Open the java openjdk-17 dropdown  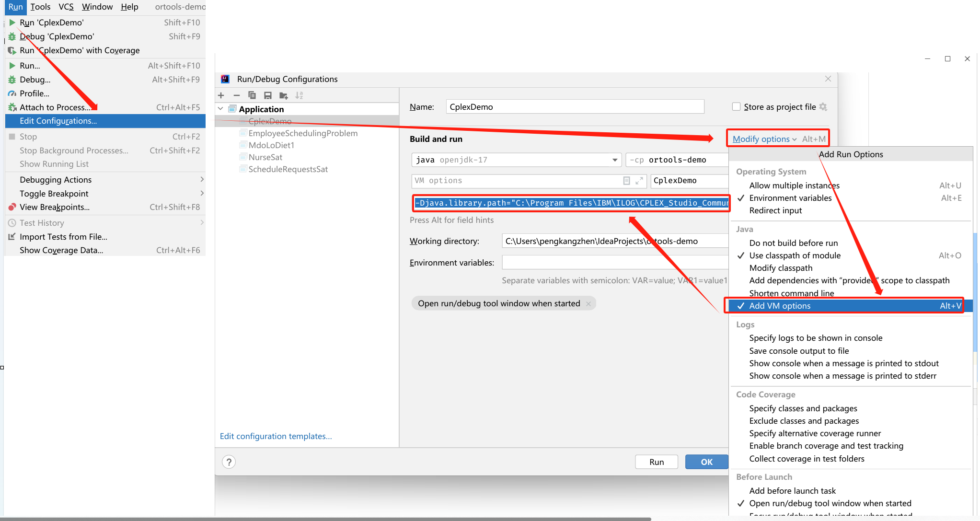[x=614, y=160]
